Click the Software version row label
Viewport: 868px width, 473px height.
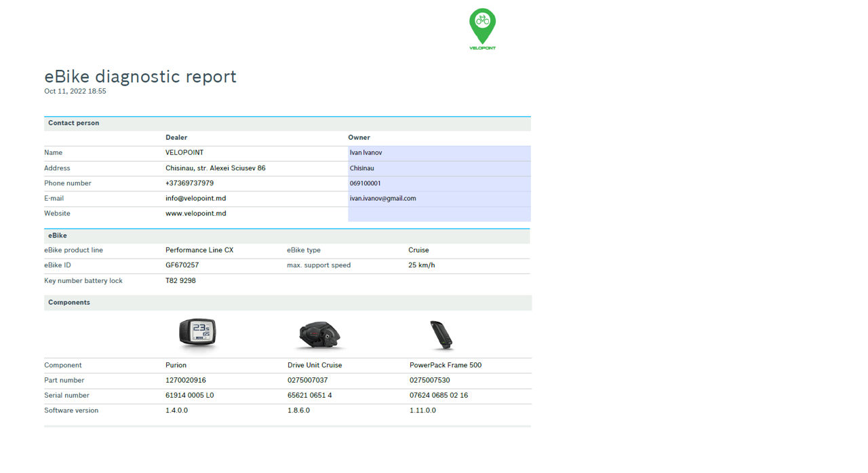(x=71, y=411)
